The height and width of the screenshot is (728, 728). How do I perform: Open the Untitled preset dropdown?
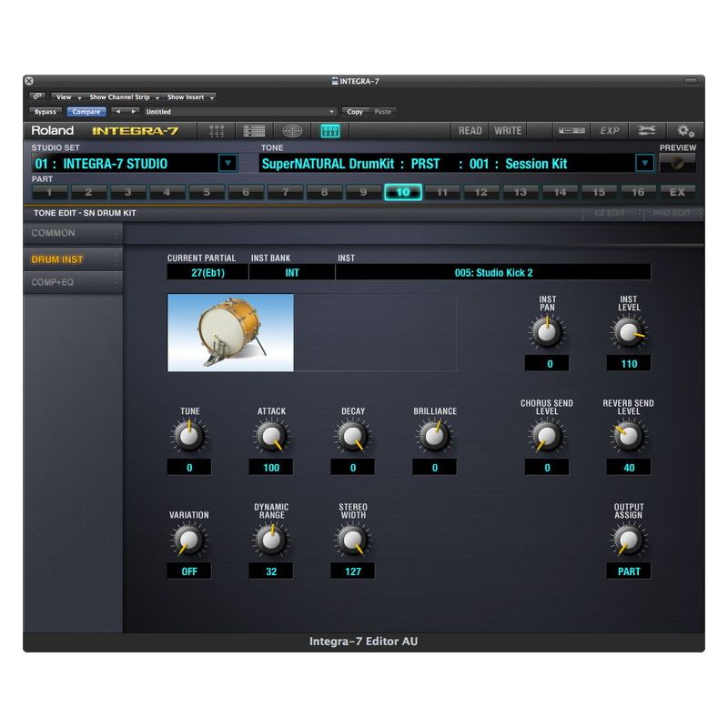239,112
